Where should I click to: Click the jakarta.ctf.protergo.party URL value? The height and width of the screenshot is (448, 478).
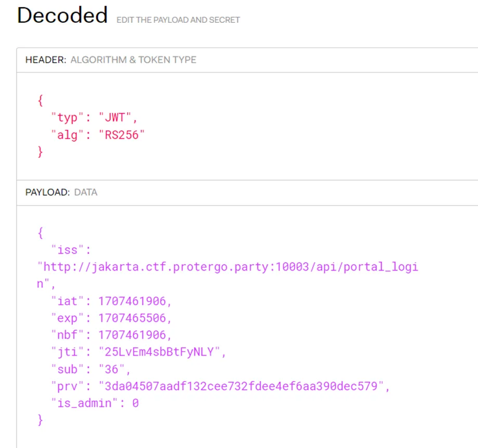[229, 267]
